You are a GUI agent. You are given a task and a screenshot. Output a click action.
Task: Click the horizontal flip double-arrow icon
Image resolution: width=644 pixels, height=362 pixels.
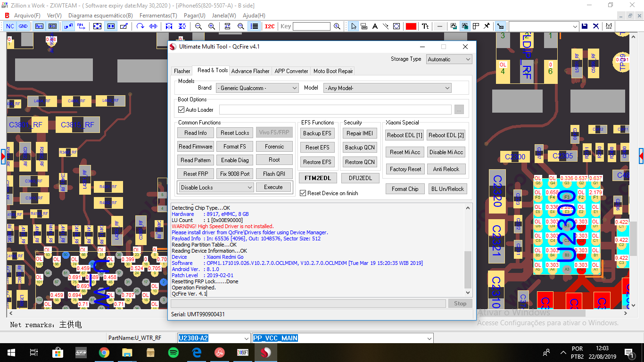click(153, 26)
